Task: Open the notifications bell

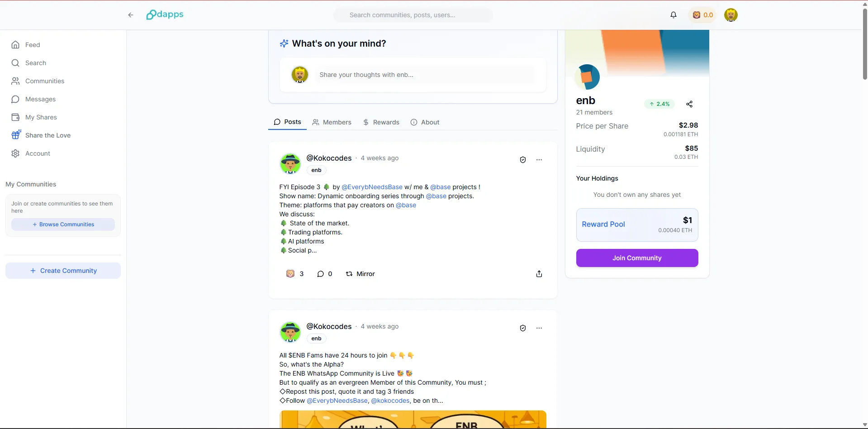Action: tap(674, 15)
